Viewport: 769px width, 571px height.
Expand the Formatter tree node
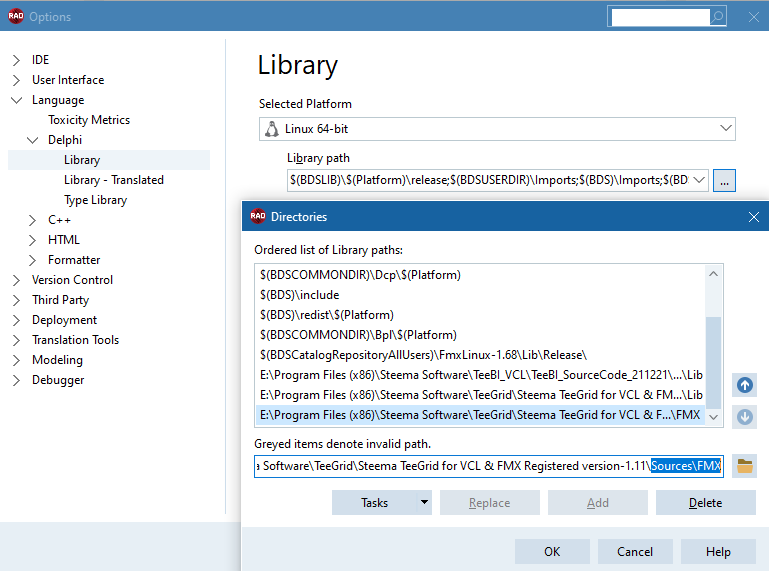[32, 260]
